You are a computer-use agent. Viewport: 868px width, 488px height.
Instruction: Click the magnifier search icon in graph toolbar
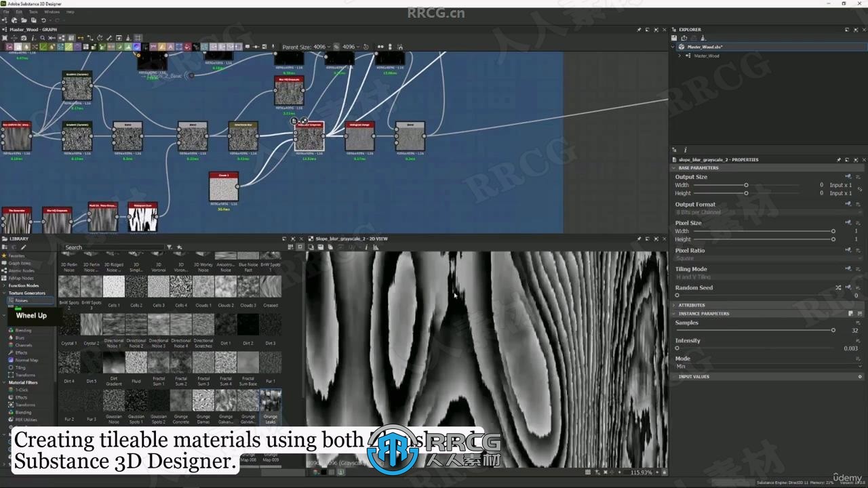pos(42,38)
